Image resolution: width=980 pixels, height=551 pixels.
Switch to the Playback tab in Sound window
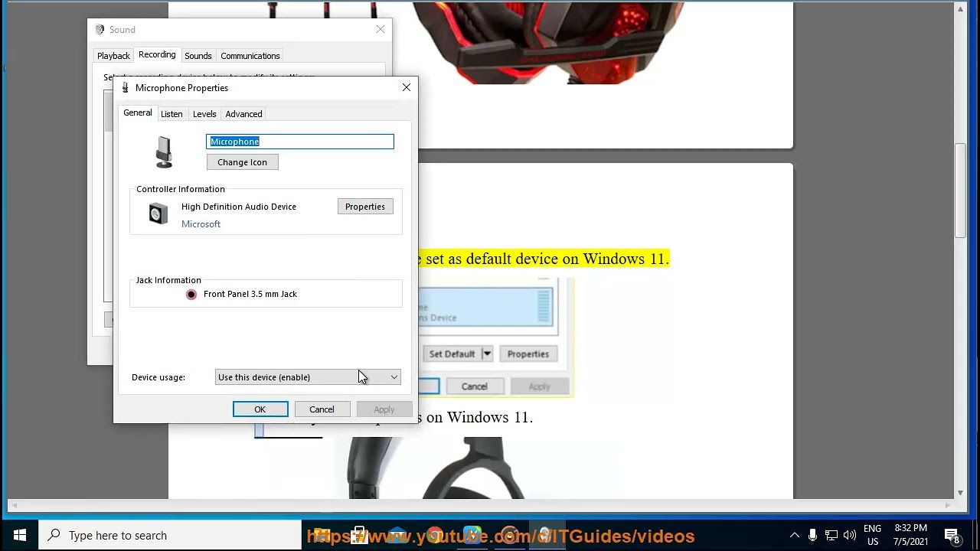tap(113, 56)
